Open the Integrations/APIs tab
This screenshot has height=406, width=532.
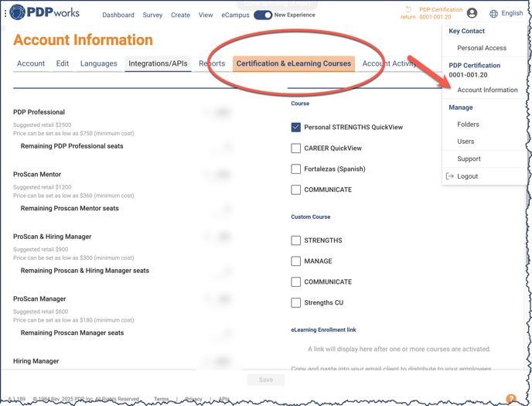pyautogui.click(x=158, y=63)
